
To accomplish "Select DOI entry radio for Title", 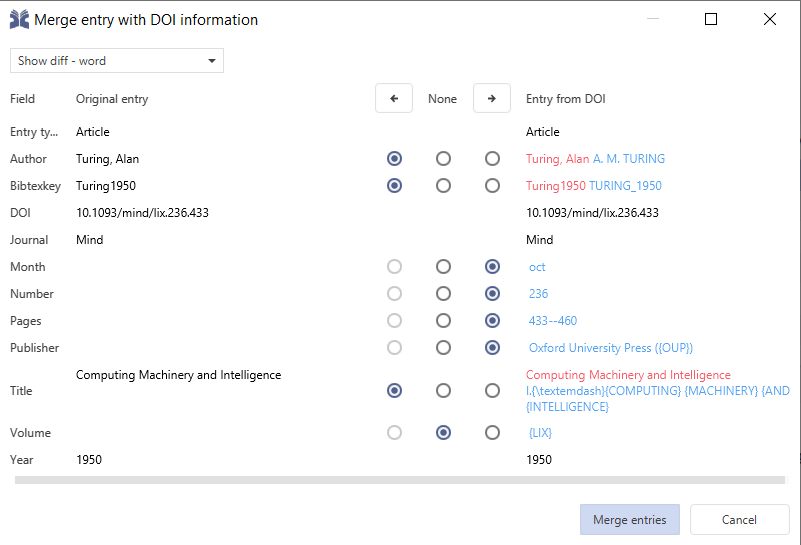I will pyautogui.click(x=492, y=391).
